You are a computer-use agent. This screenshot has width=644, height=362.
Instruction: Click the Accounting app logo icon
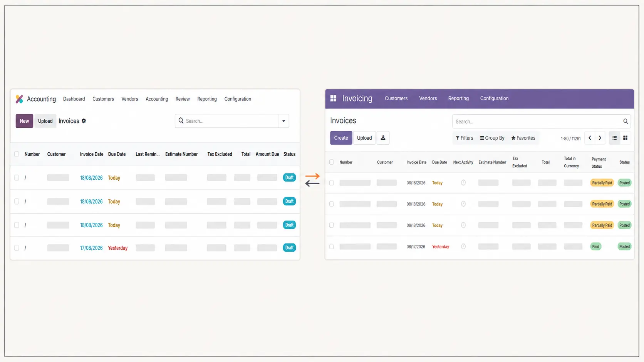(x=19, y=99)
